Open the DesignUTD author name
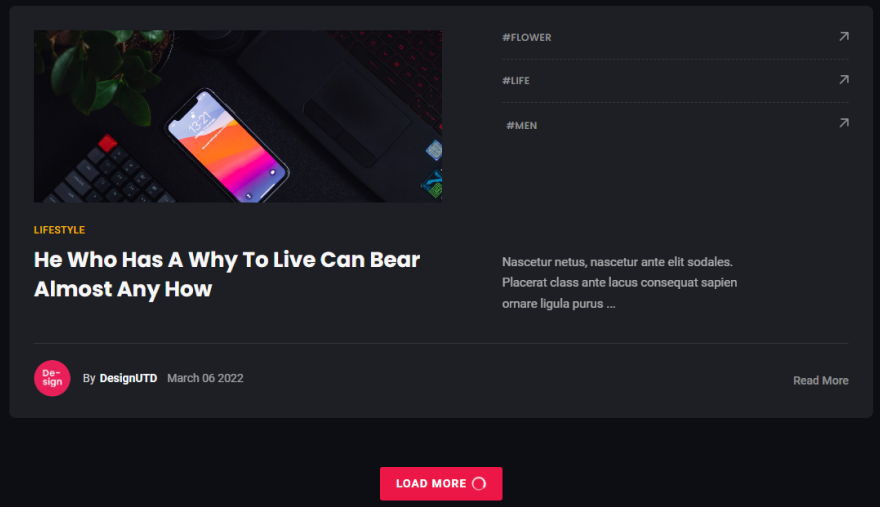Image resolution: width=880 pixels, height=507 pixels. coord(129,378)
